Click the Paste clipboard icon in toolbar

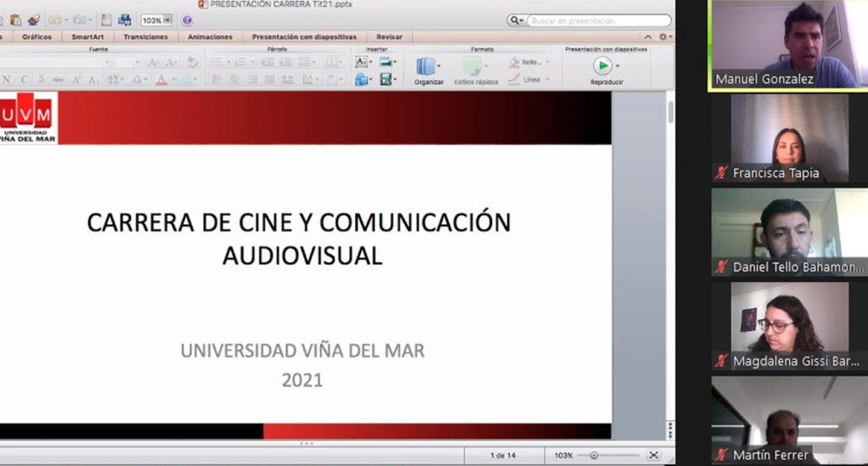click(x=16, y=21)
